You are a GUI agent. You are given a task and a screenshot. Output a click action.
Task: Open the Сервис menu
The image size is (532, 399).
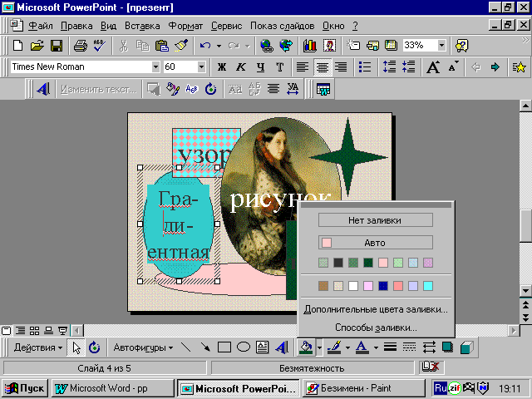(226, 26)
